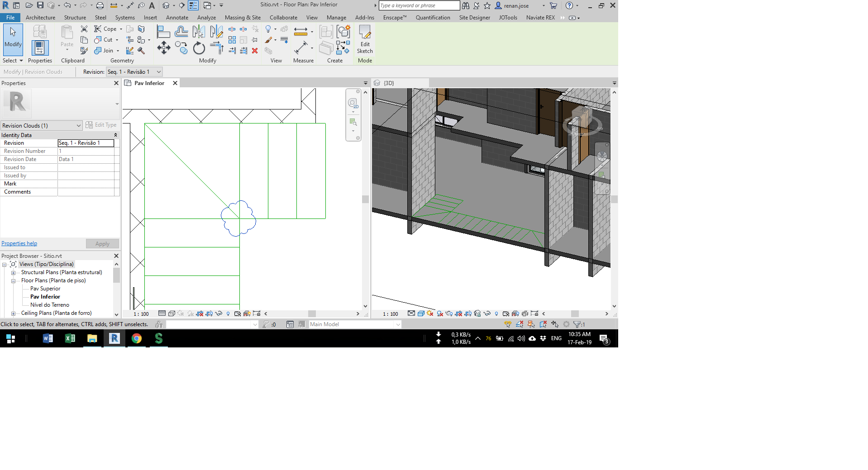This screenshot has width=868, height=470.
Task: Open the Align tool
Action: (x=163, y=32)
